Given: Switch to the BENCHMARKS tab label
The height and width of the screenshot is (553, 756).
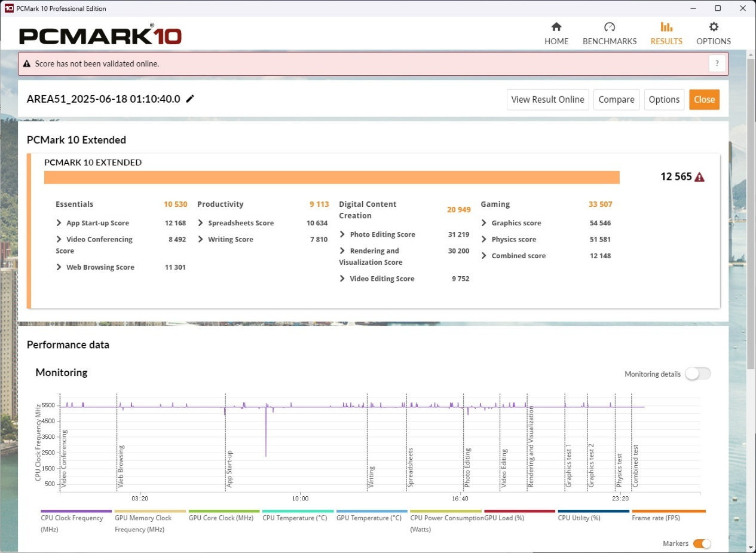Looking at the screenshot, I should point(610,41).
